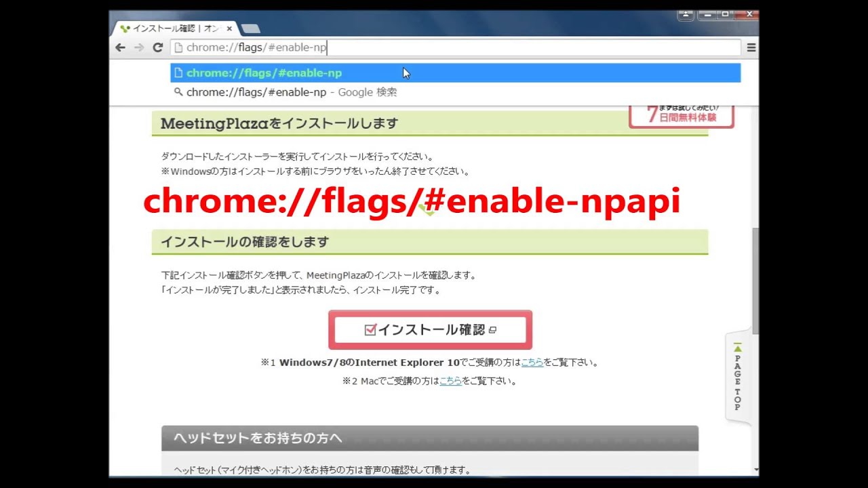Screen dimensions: 868x488
Task: Open the こちら link for Internet Explorer 10 users
Action: pos(532,362)
